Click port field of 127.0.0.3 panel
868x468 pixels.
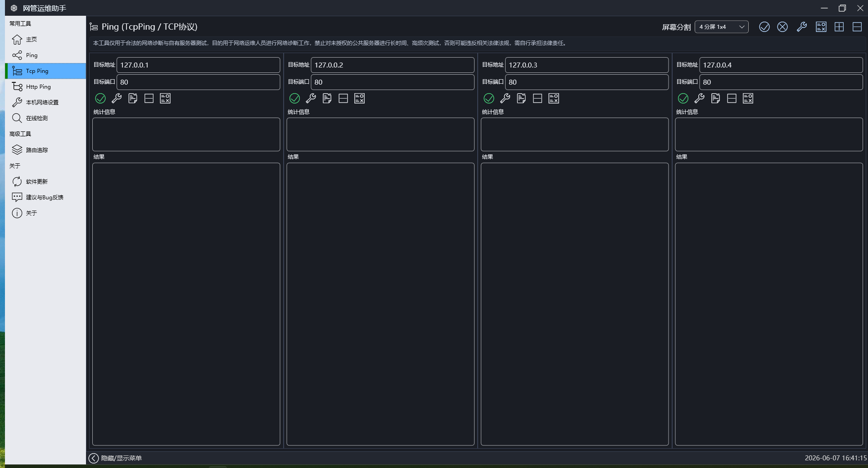pos(587,82)
